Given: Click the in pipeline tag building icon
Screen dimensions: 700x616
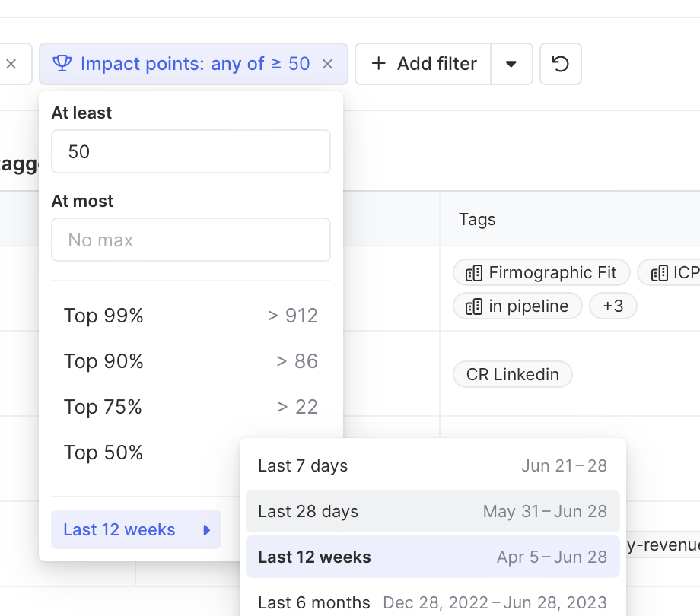Looking at the screenshot, I should pos(474,306).
